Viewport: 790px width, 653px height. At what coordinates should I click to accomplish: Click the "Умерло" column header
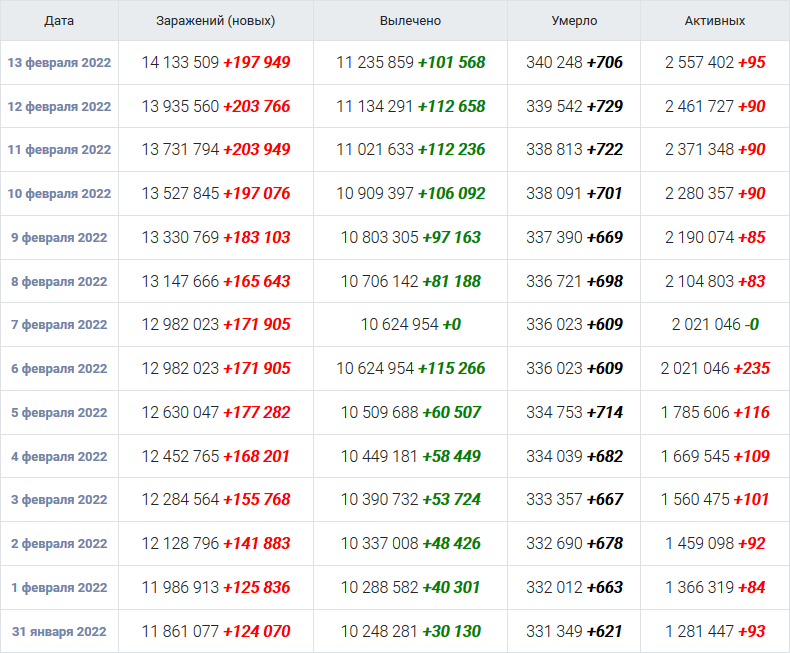[574, 20]
